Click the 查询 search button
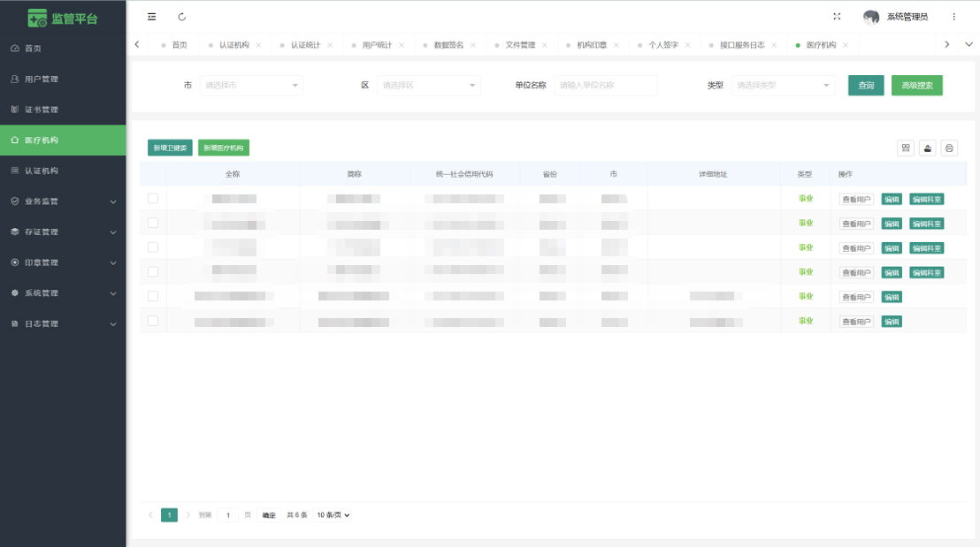The height and width of the screenshot is (547, 980). point(866,86)
